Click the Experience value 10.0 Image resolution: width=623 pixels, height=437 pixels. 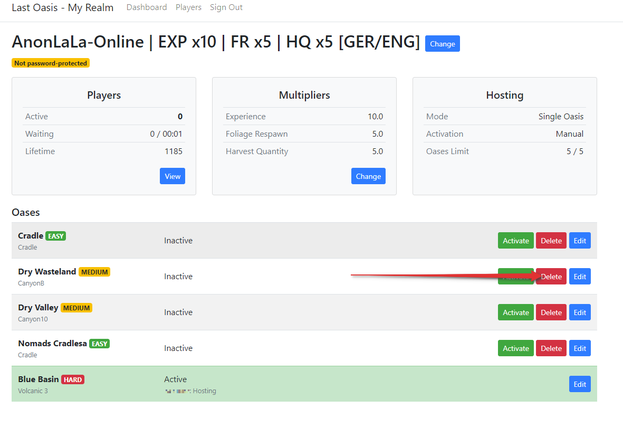point(375,116)
